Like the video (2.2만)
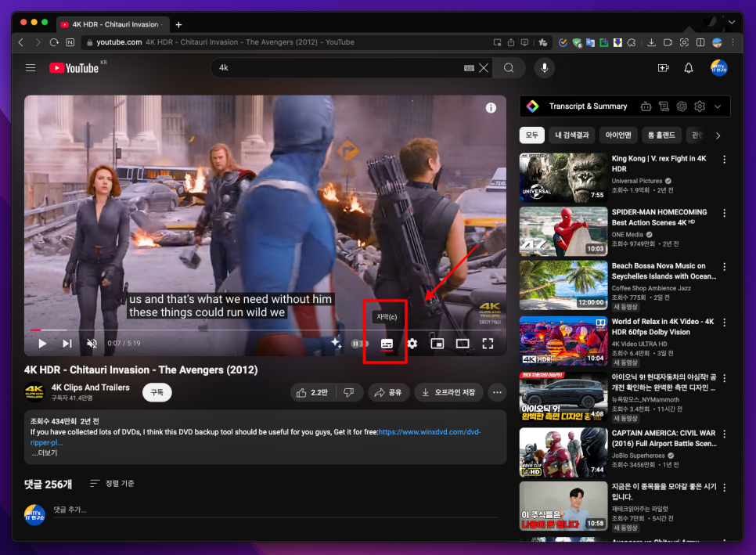The image size is (756, 555). pos(312,392)
